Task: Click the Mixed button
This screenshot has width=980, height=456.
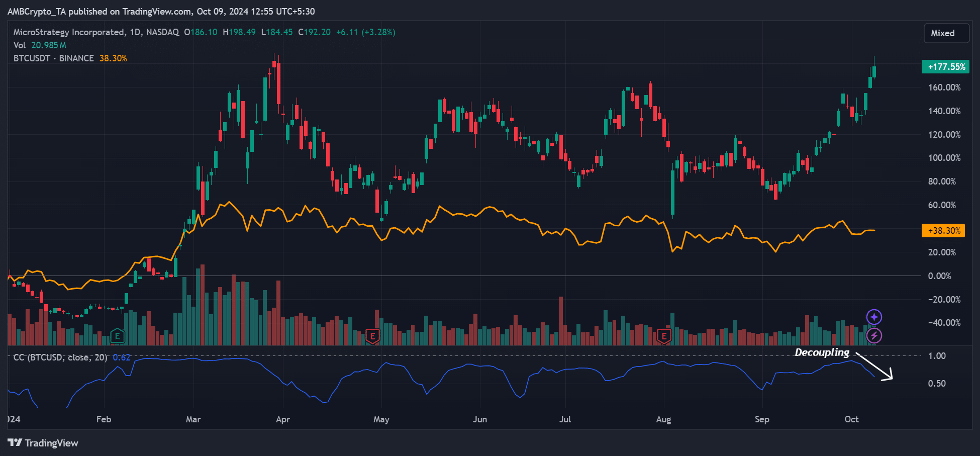Action: tap(946, 33)
